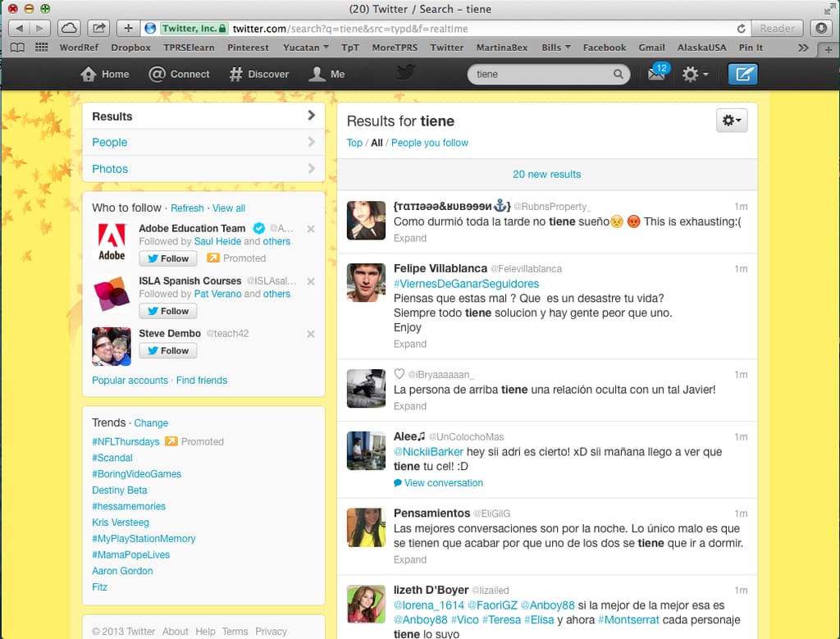Open the Connect tab
The width and height of the screenshot is (840, 639).
point(179,74)
